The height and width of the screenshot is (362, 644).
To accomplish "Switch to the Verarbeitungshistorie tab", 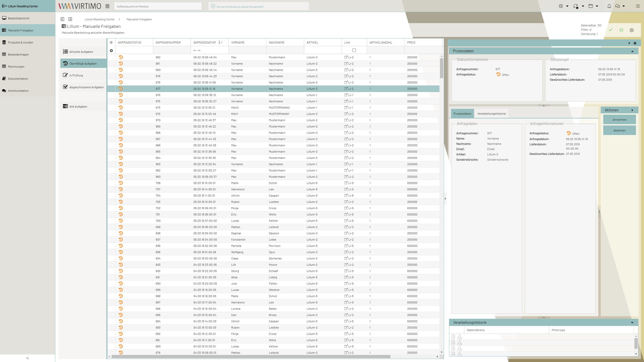I will (492, 114).
